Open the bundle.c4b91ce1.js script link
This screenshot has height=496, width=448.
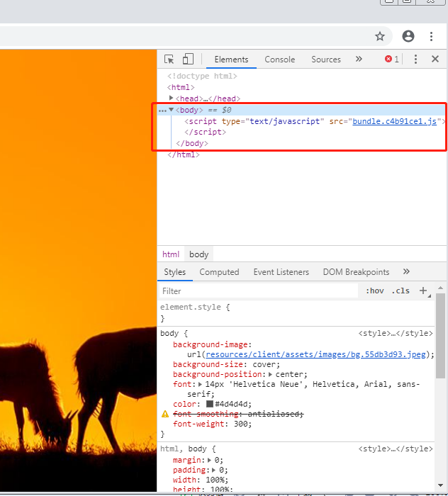coord(395,121)
